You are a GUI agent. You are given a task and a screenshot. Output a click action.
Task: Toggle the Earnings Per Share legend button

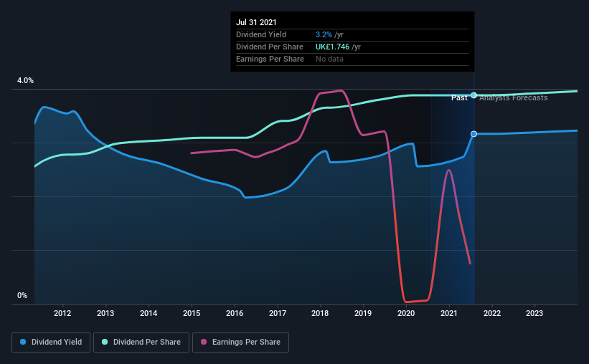240,343
